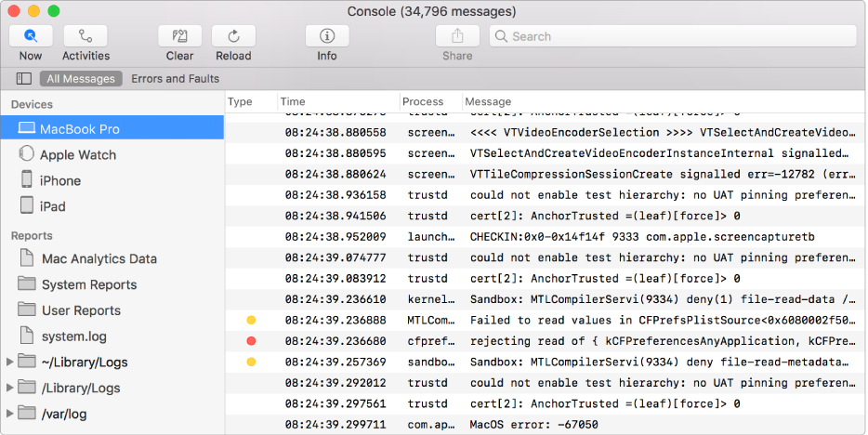Clear the console messages
Screen dimensions: 868x435
click(179, 36)
